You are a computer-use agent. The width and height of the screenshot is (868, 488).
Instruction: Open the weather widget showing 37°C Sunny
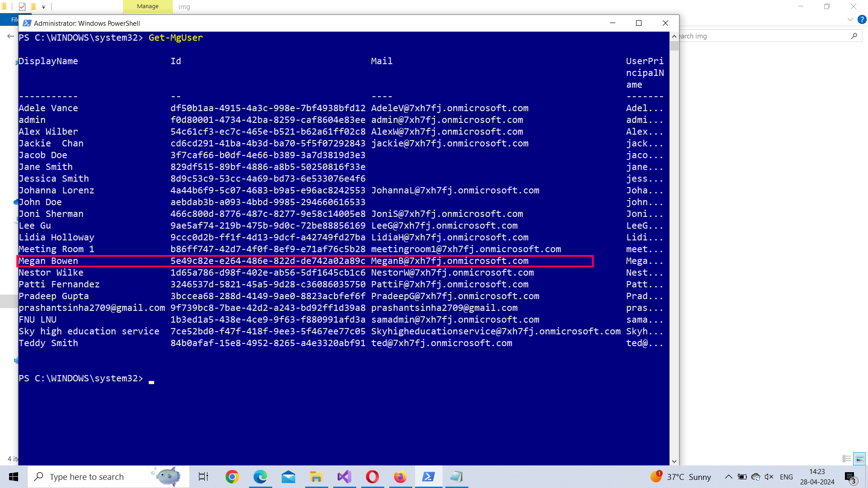pos(682,477)
